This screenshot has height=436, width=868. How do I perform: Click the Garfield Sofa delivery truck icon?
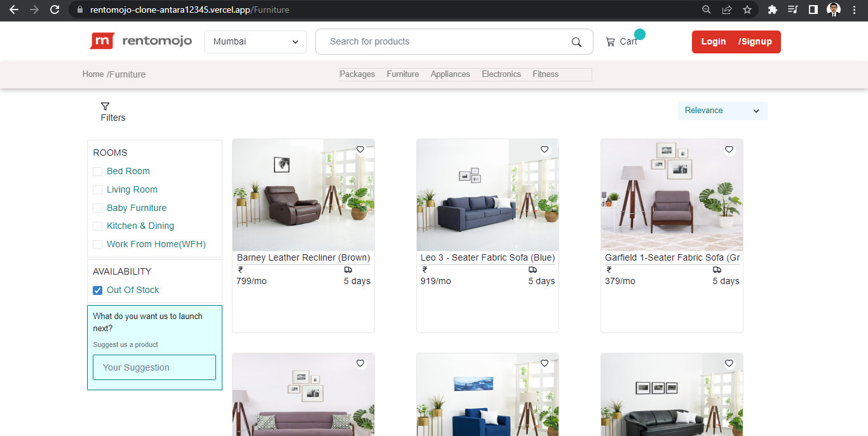tap(717, 270)
